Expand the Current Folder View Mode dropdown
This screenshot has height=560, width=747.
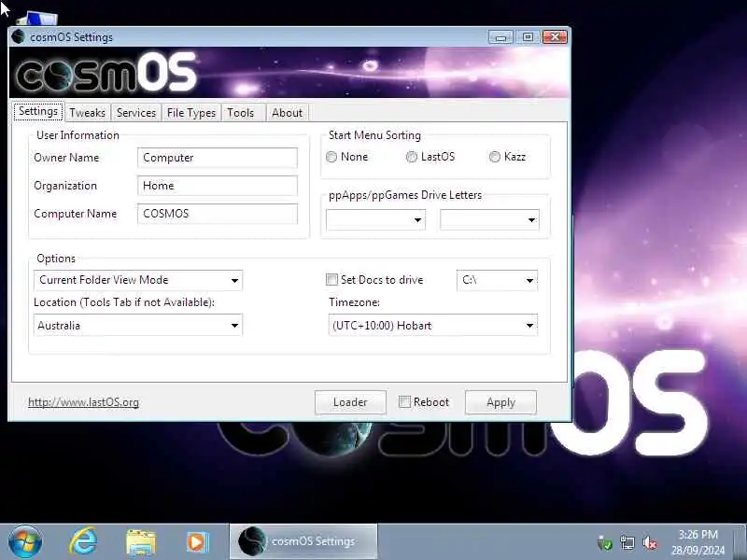138,280
